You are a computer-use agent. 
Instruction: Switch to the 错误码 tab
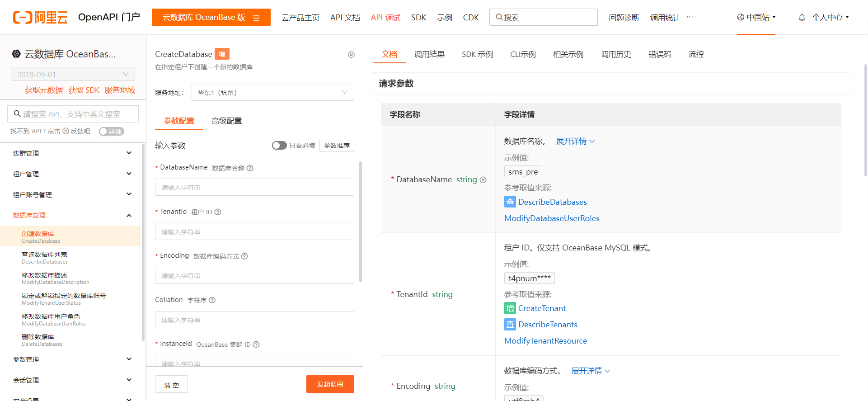click(x=660, y=54)
